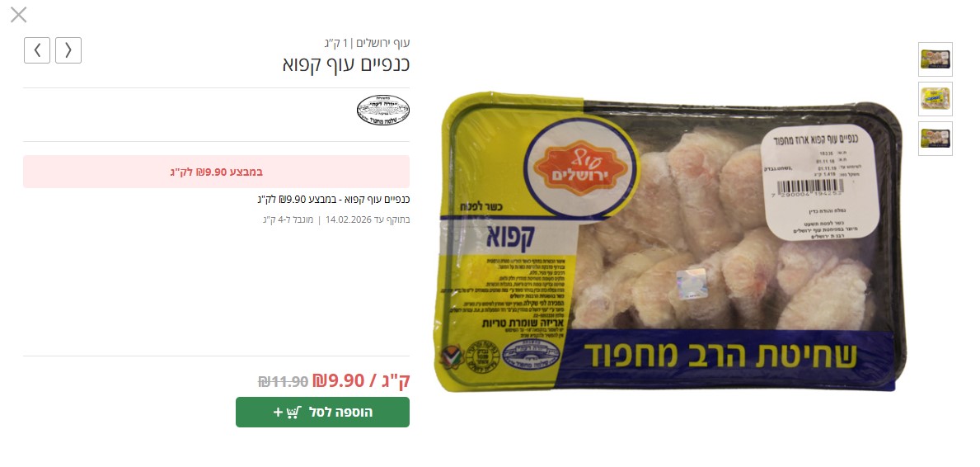980x467 pixels.
Task: Add product to cart with הוספה לסל
Action: [322, 412]
